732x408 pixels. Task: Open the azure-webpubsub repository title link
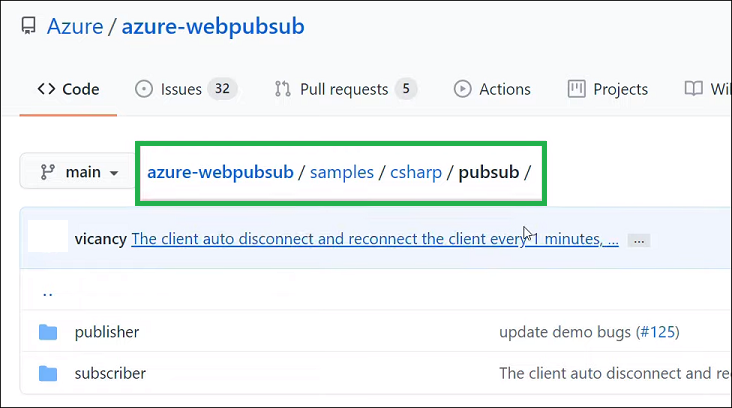point(213,26)
